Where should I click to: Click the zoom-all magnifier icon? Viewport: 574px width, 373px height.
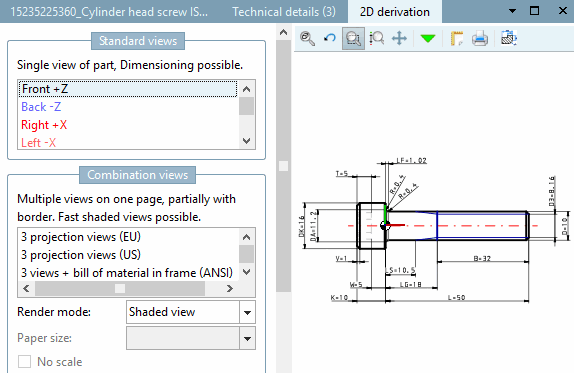(307, 38)
